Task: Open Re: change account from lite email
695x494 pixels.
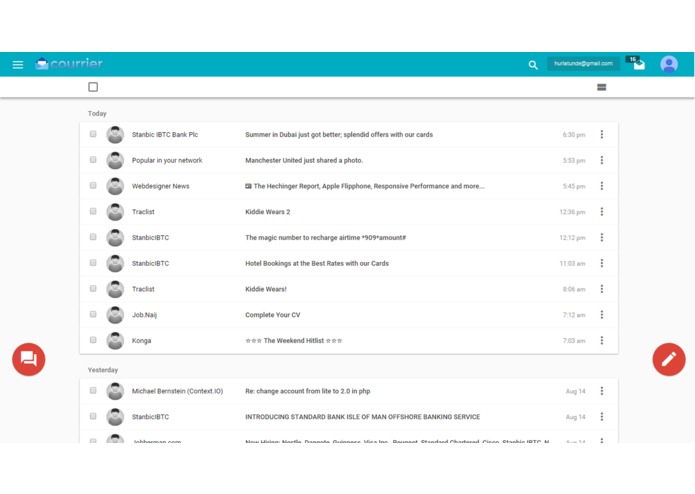Action: (308, 391)
